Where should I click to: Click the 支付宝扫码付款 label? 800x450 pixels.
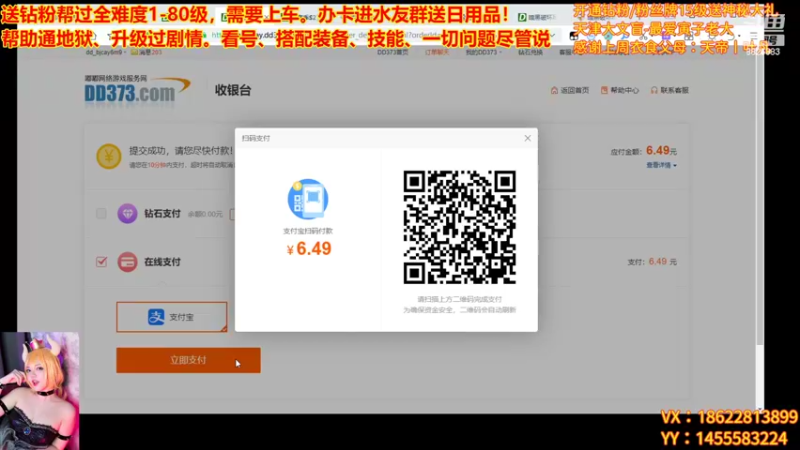tap(308, 231)
